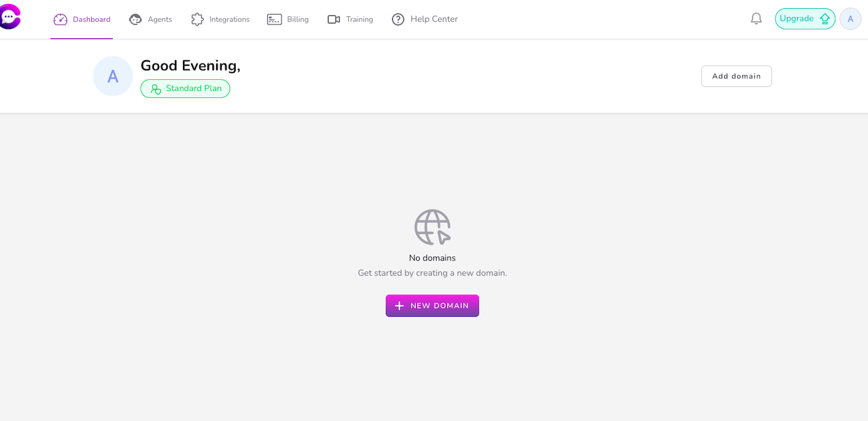Open the Billing section

click(x=288, y=19)
